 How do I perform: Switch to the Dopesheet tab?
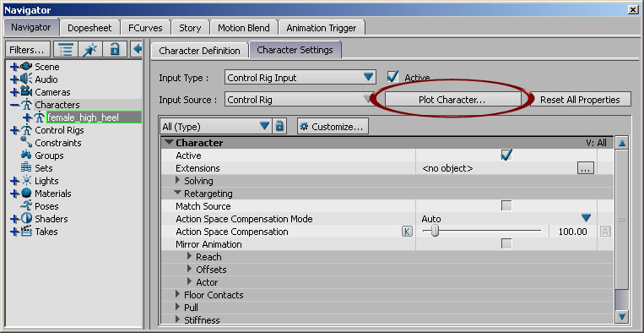pyautogui.click(x=89, y=28)
